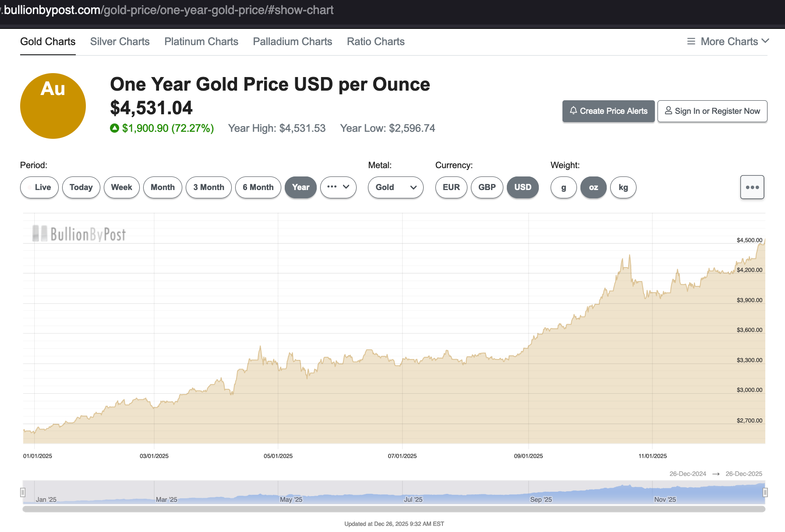The width and height of the screenshot is (785, 532).
Task: Select the 6 Month period button
Action: point(258,187)
